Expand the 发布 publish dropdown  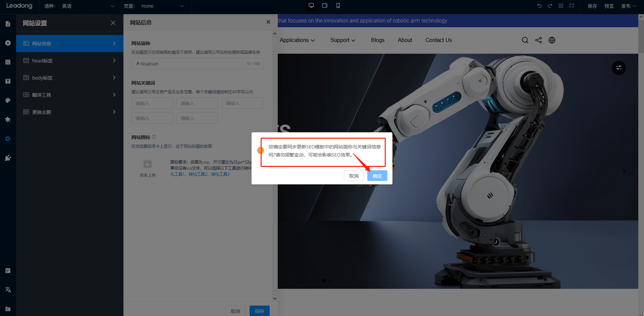pyautogui.click(x=628, y=6)
